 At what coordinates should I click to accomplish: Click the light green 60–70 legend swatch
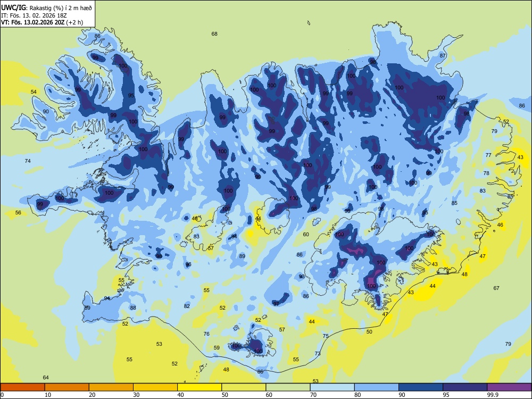(x=288, y=387)
